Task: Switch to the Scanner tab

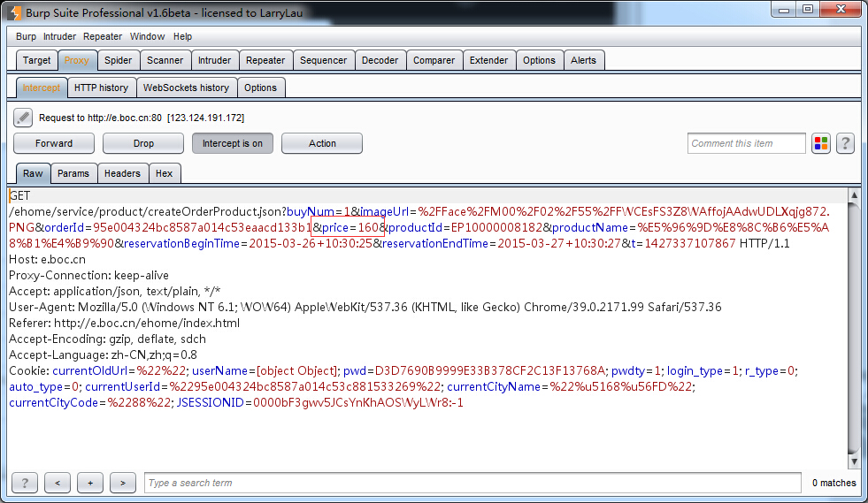Action: [x=165, y=60]
